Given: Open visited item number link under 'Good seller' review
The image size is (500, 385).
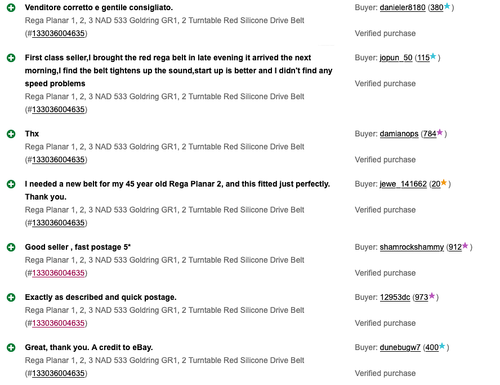Looking at the screenshot, I should tap(58, 273).
